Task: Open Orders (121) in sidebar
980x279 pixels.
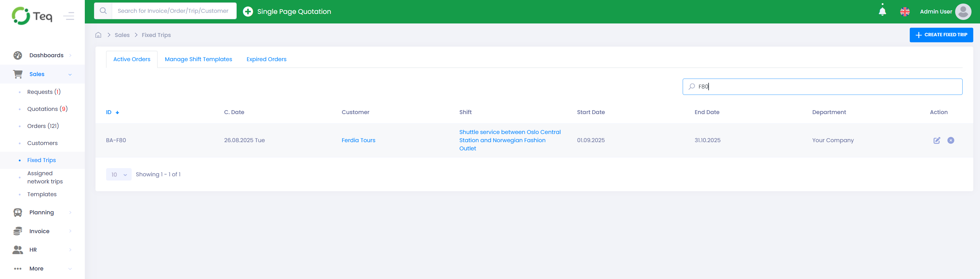Action: pyautogui.click(x=43, y=126)
